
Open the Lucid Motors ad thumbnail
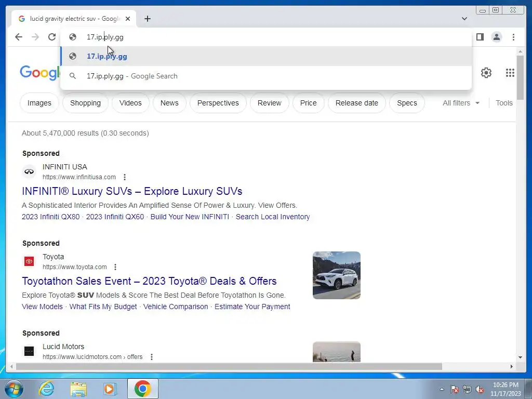pos(337,352)
